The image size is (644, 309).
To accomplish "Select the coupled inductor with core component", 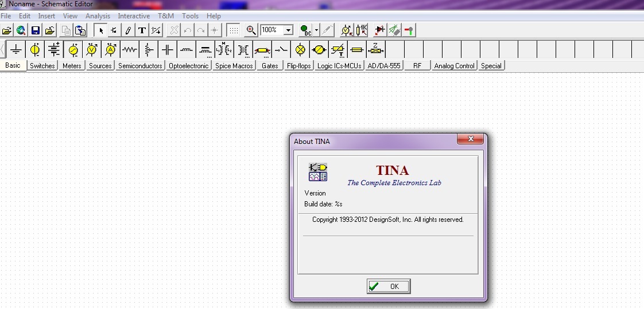I will (x=205, y=50).
